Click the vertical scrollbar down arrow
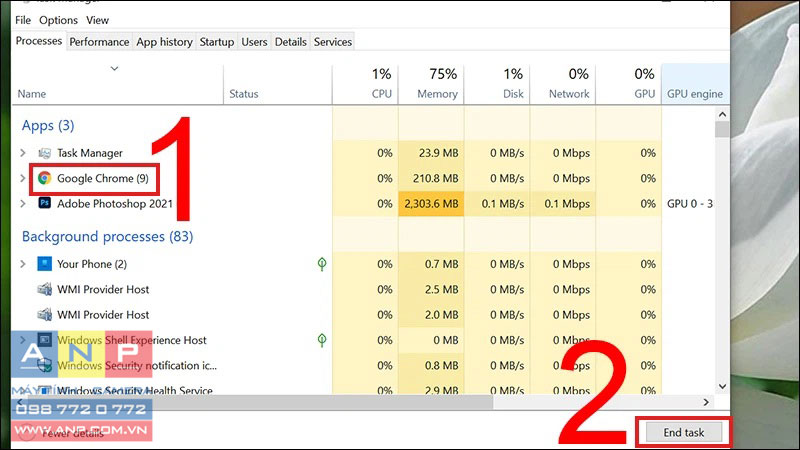Screen dimensions: 800x450 [722, 386]
